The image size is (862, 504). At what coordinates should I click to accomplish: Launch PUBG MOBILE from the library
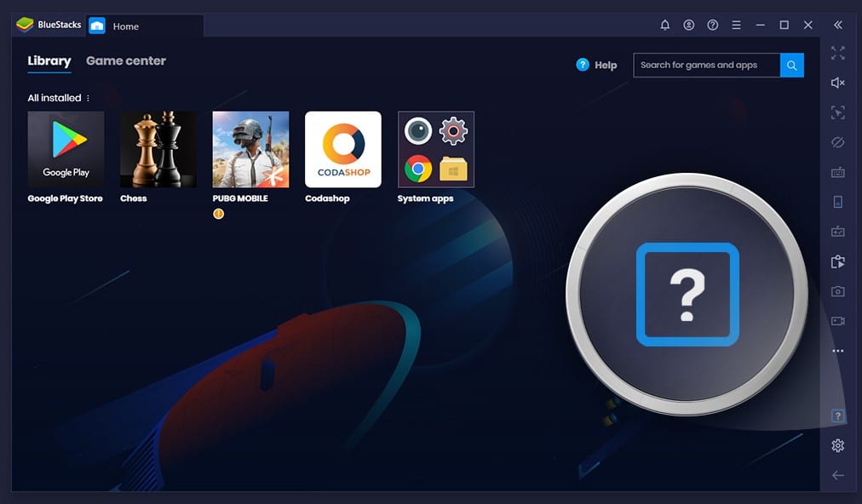(x=250, y=150)
